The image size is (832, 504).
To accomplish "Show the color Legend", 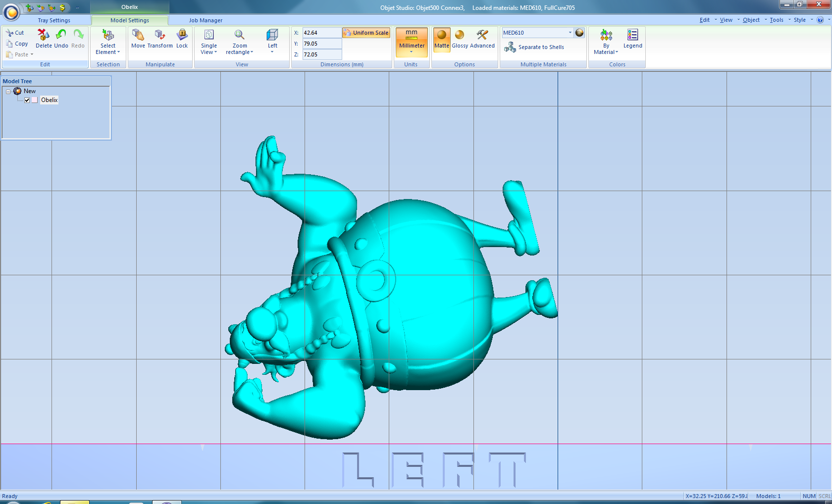I will pos(633,39).
